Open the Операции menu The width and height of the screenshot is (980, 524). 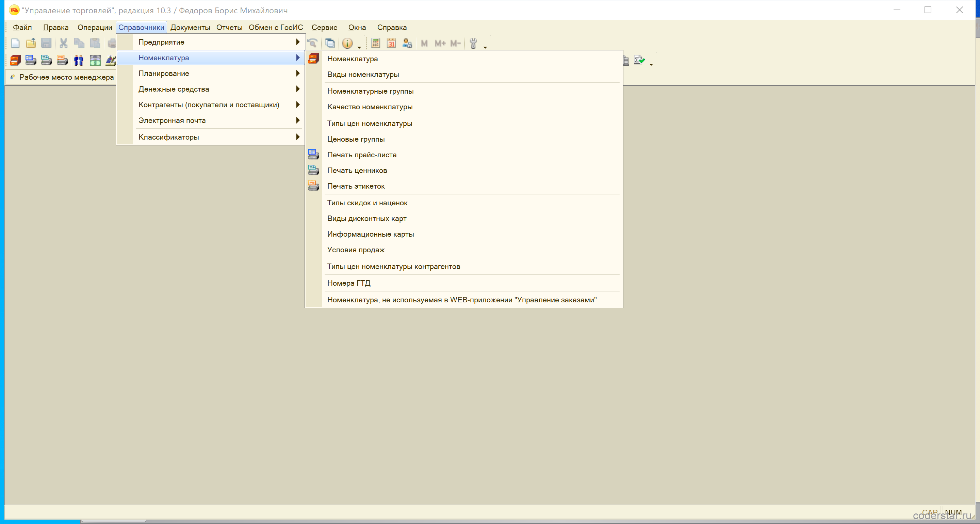click(x=95, y=27)
